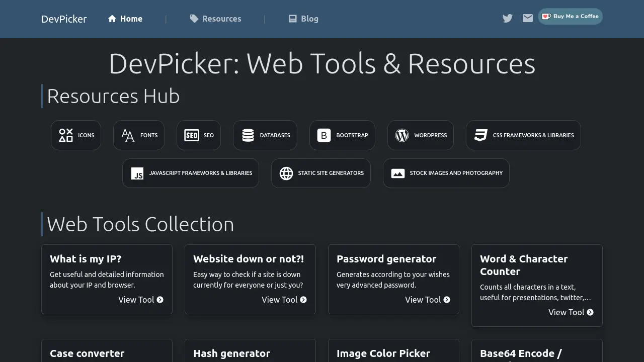Viewport: 644px width, 362px height.
Task: Open the WordPress resource category
Action: pos(421,135)
